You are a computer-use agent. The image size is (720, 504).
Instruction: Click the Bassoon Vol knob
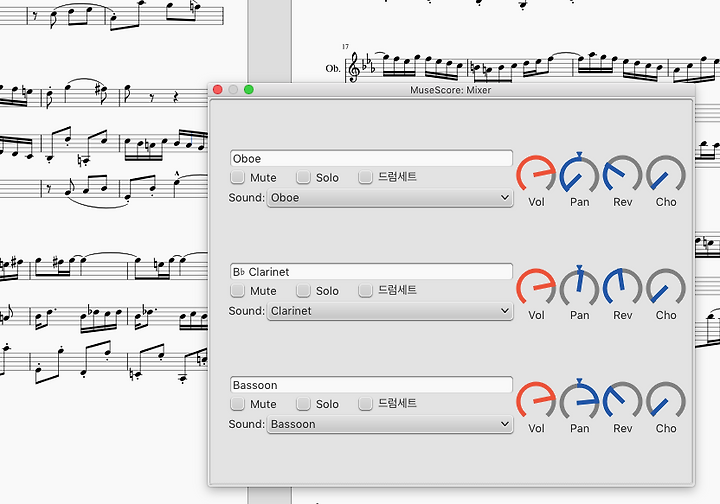tap(536, 401)
